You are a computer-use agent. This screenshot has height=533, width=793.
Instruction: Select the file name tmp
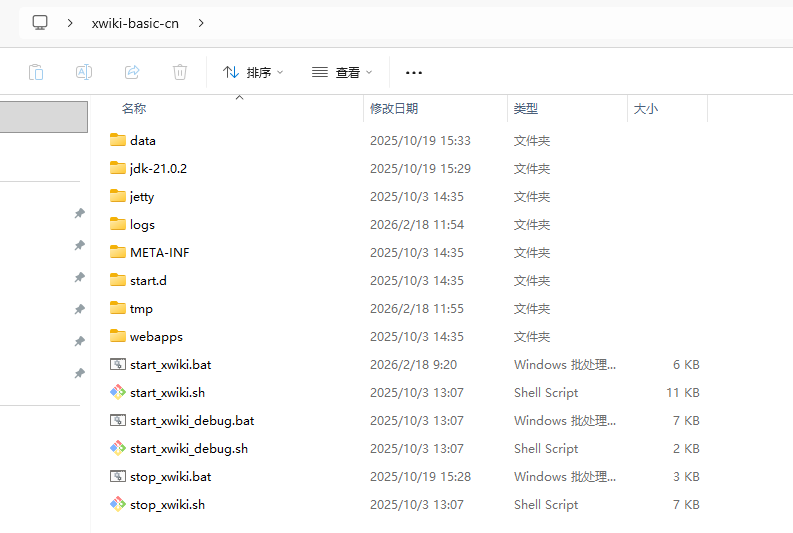[141, 309]
